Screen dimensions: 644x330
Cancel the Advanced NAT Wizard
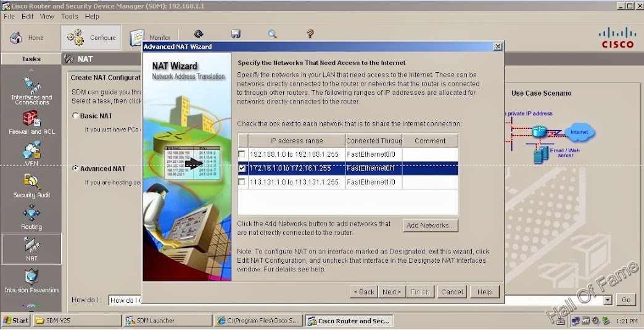[452, 292]
